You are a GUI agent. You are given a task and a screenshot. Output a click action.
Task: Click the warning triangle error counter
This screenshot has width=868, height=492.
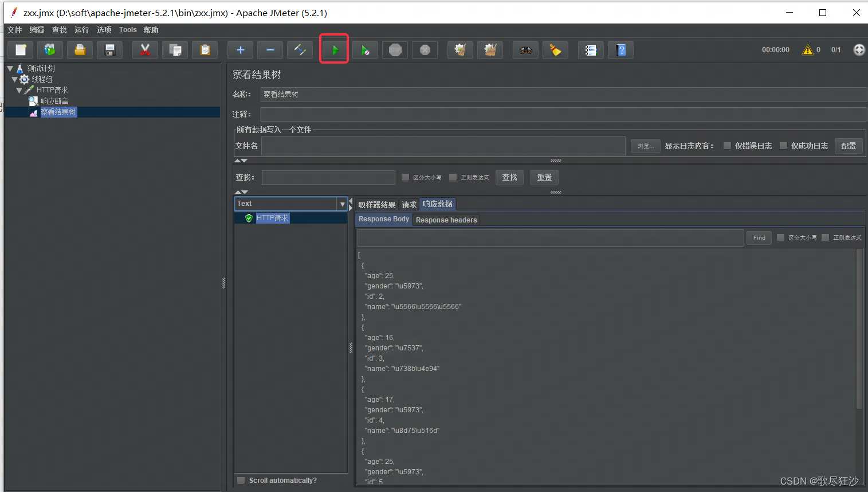pos(808,50)
